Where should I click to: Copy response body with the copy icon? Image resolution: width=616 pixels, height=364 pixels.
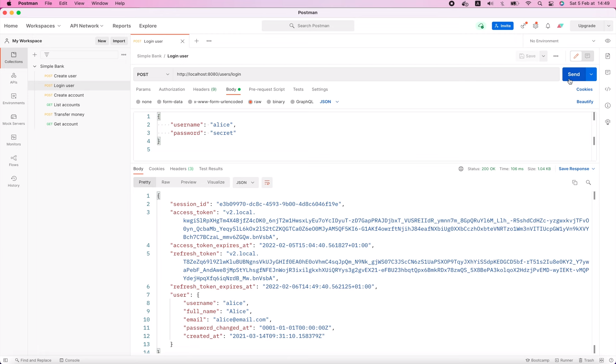(574, 182)
